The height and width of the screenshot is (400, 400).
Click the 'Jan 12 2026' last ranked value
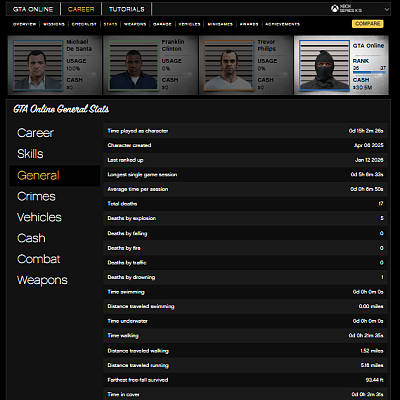369,160
